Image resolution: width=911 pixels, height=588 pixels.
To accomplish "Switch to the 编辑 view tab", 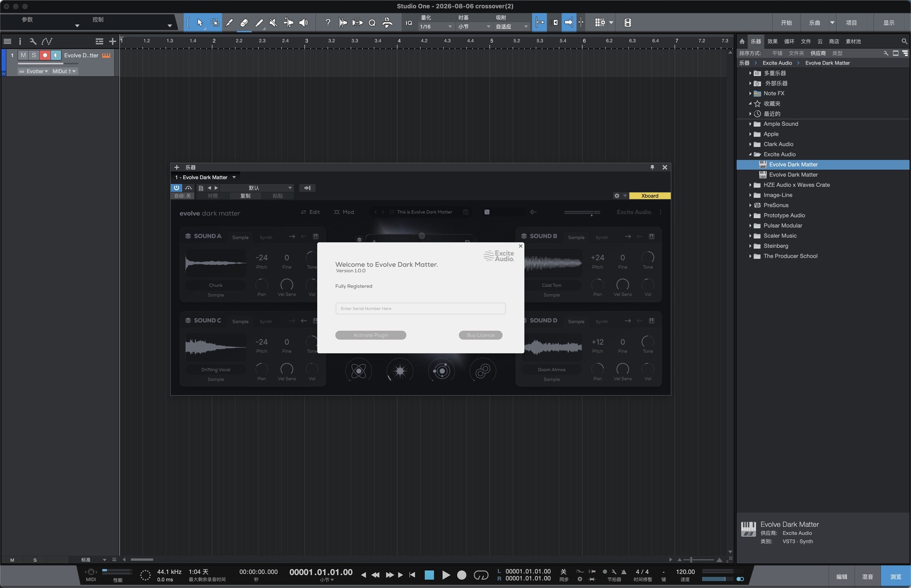I will click(842, 577).
